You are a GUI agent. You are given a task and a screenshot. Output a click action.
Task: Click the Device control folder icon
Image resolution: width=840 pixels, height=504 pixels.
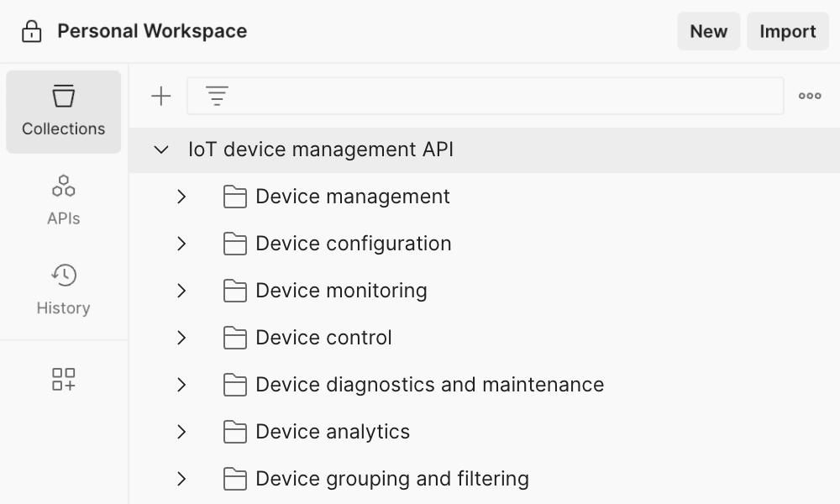235,338
